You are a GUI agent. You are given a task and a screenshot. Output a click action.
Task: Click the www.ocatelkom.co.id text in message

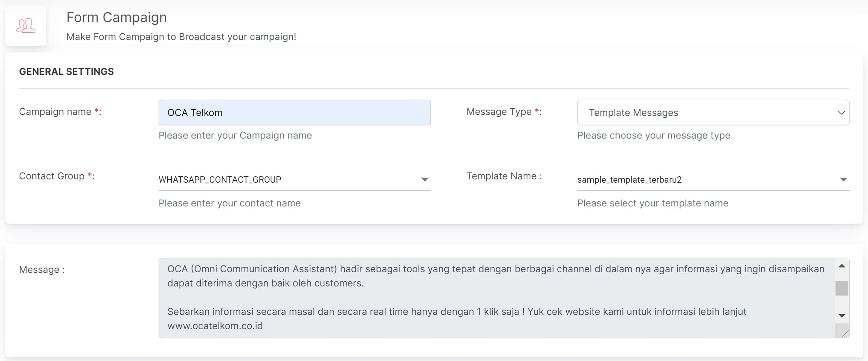point(215,326)
